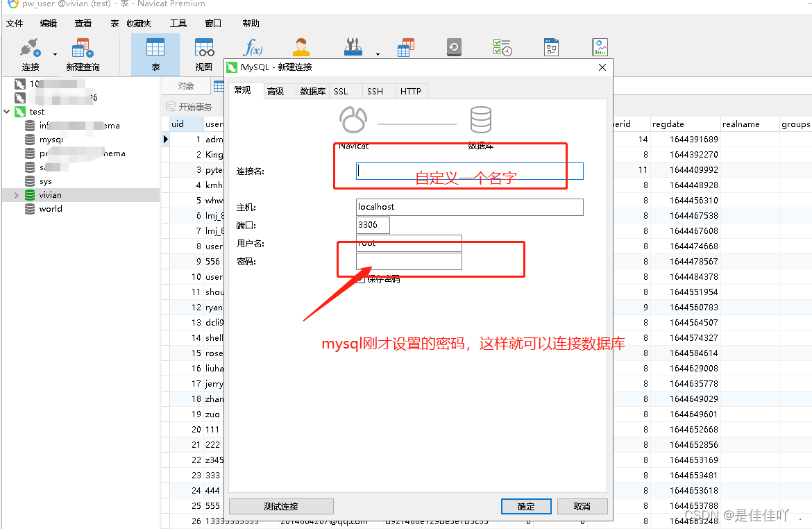Click the world database cylinder icon
Viewport: 812px width, 529px height.
coord(30,209)
